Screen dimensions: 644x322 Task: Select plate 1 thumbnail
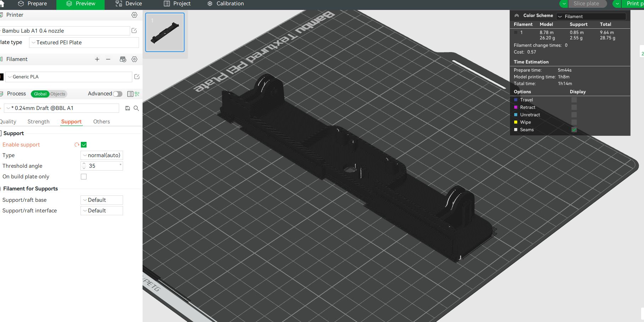point(165,32)
